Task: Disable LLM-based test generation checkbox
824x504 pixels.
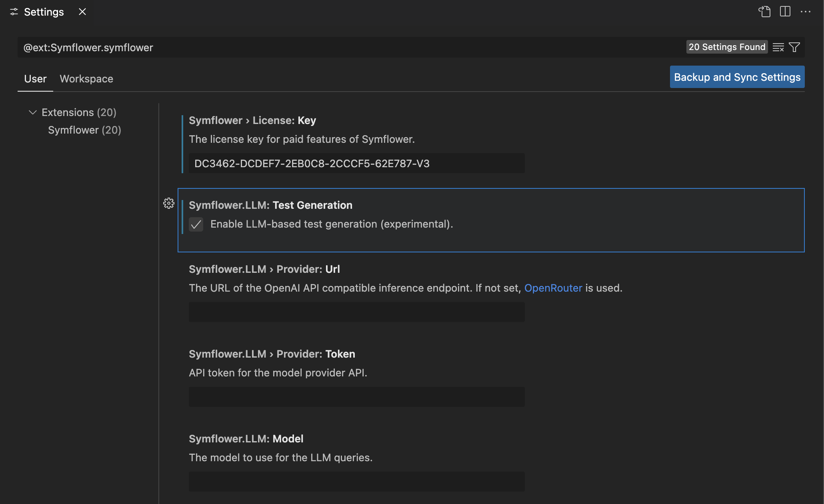Action: tap(196, 224)
